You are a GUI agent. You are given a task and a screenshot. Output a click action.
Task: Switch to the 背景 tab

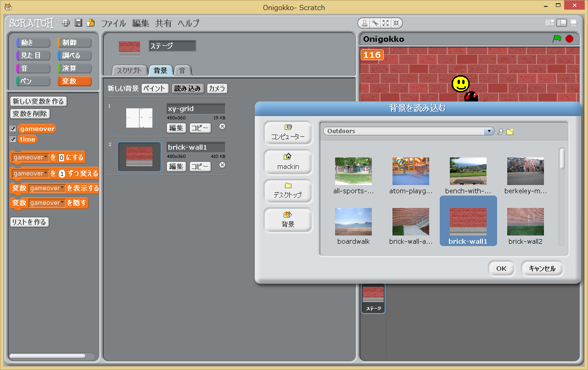[160, 71]
